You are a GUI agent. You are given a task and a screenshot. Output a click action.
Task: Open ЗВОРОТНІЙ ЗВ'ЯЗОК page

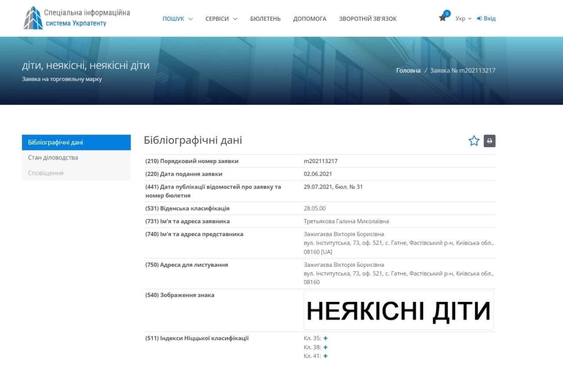pyautogui.click(x=368, y=18)
